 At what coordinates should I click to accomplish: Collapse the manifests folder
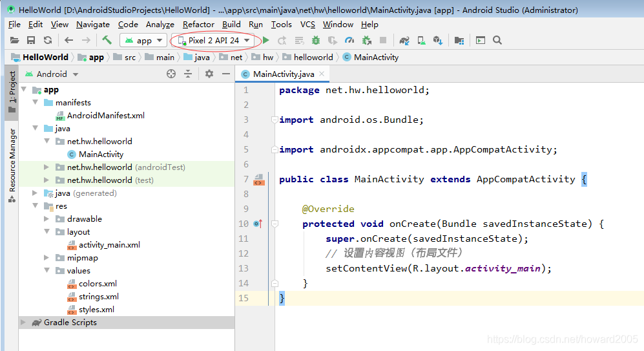36,102
